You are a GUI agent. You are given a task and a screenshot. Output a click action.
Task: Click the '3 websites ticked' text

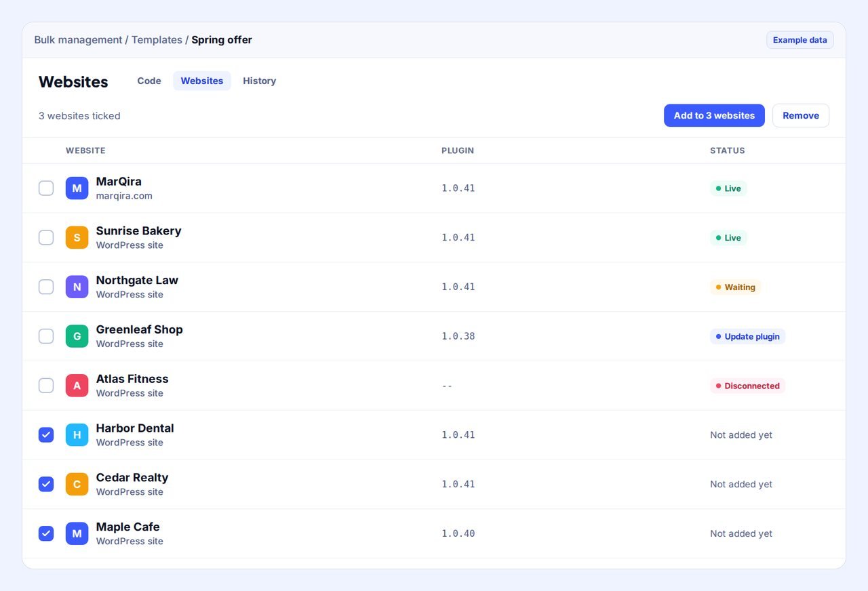[x=79, y=116]
